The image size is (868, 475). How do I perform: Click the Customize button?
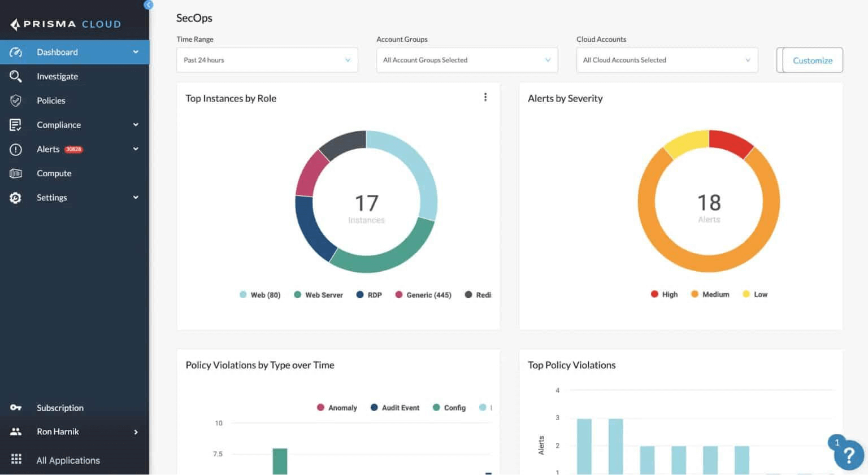812,60
